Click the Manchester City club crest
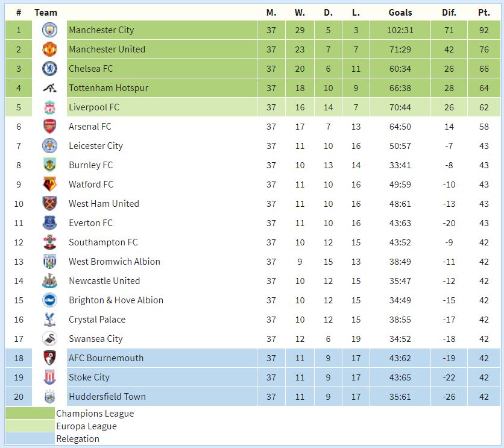The width and height of the screenshot is (504, 448). coord(50,30)
